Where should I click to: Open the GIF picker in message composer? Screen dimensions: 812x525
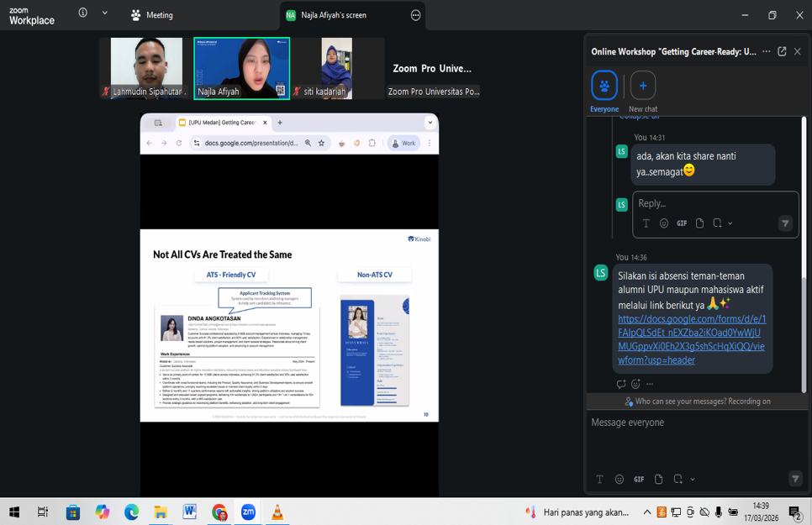639,480
